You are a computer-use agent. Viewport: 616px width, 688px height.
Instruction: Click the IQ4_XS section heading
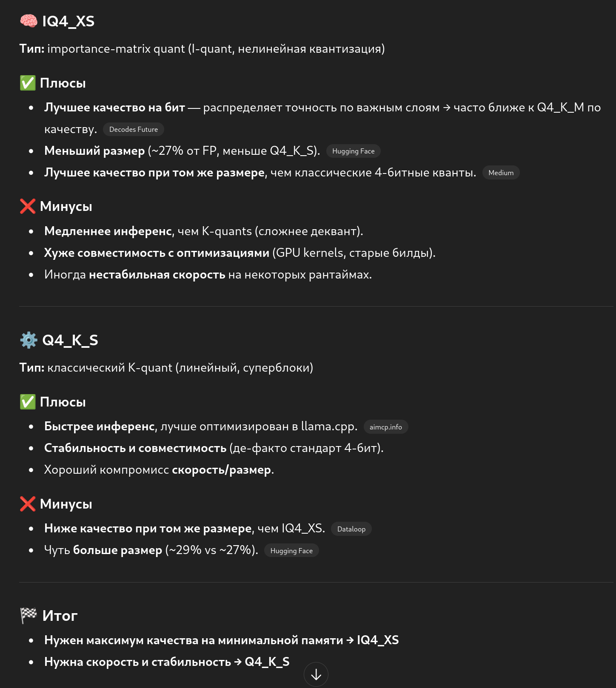[68, 21]
